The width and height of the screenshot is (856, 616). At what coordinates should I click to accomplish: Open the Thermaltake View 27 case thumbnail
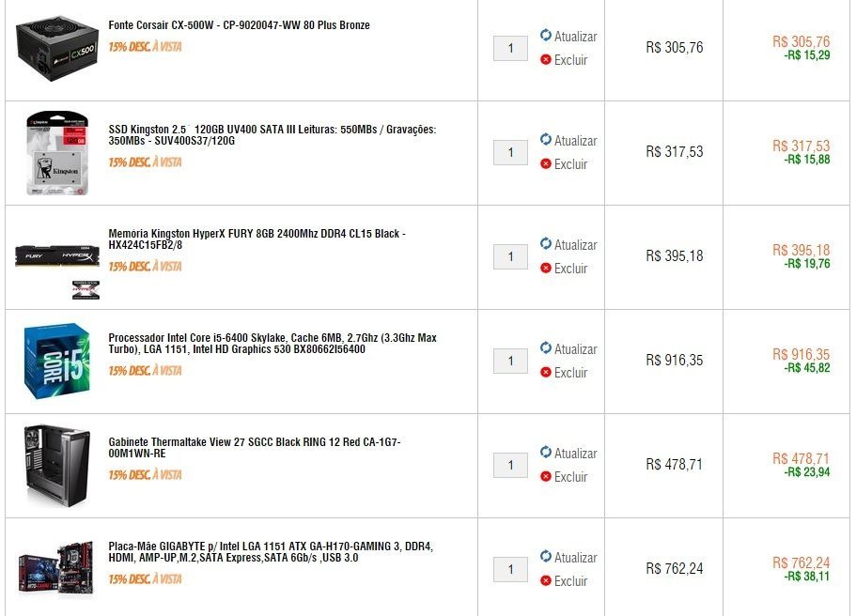point(56,466)
